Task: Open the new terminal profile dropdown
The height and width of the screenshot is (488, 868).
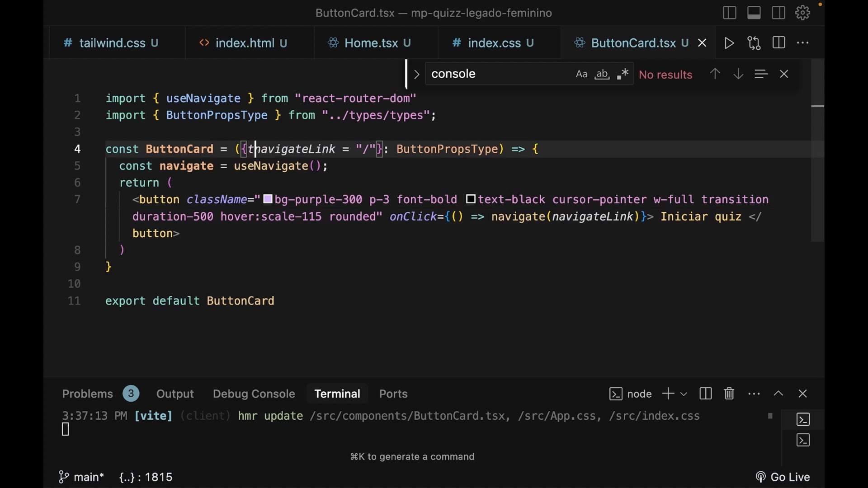Action: [x=684, y=394]
